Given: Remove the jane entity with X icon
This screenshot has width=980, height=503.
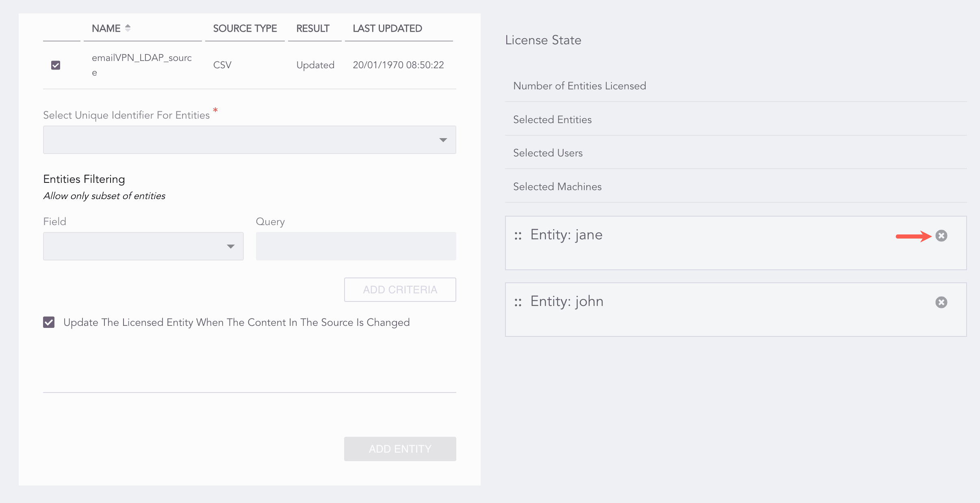Looking at the screenshot, I should (x=941, y=236).
